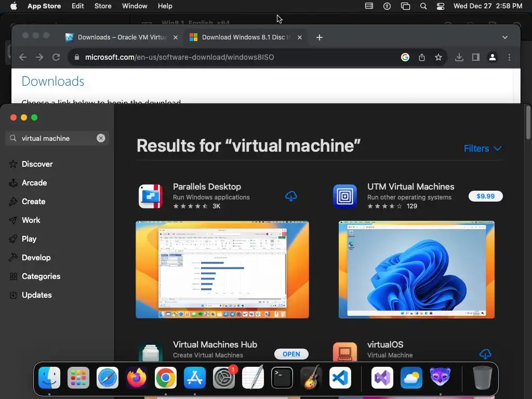The image size is (532, 399).
Task: Open the UTM Virtual Machines title link
Action: point(410,187)
